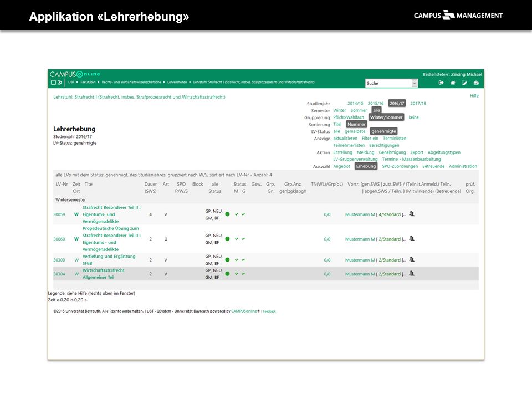Click the green status dot for LV 30060
532x399 pixels.
click(227, 239)
